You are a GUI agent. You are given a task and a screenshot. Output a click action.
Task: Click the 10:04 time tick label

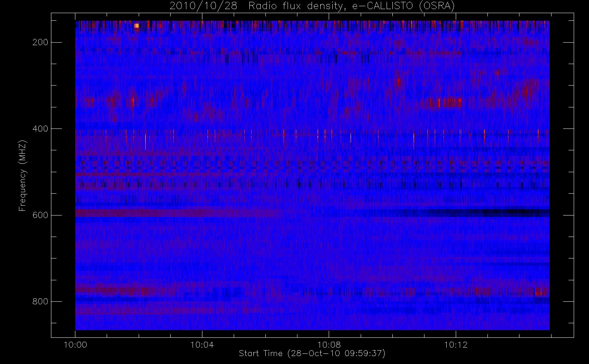202,345
